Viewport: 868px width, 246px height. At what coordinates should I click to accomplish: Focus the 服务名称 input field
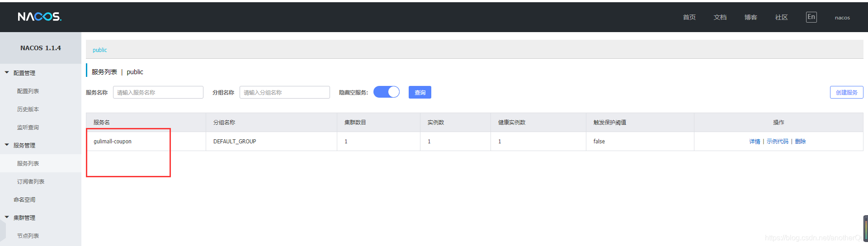158,92
